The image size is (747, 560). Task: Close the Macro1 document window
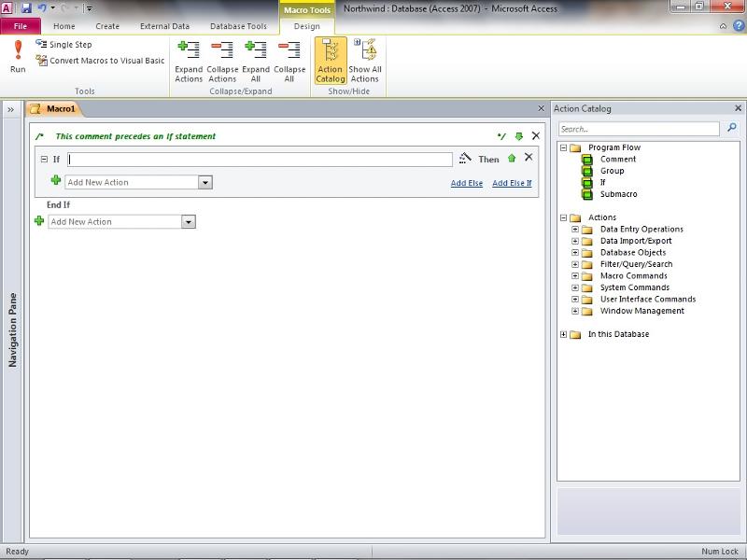pyautogui.click(x=541, y=108)
